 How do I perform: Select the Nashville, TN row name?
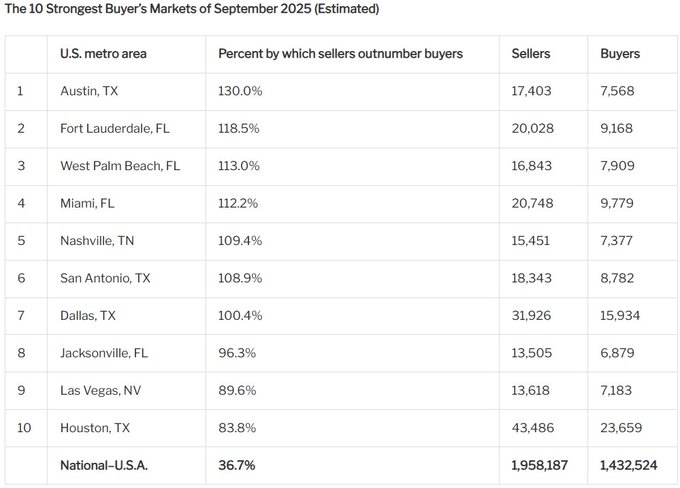coord(97,241)
